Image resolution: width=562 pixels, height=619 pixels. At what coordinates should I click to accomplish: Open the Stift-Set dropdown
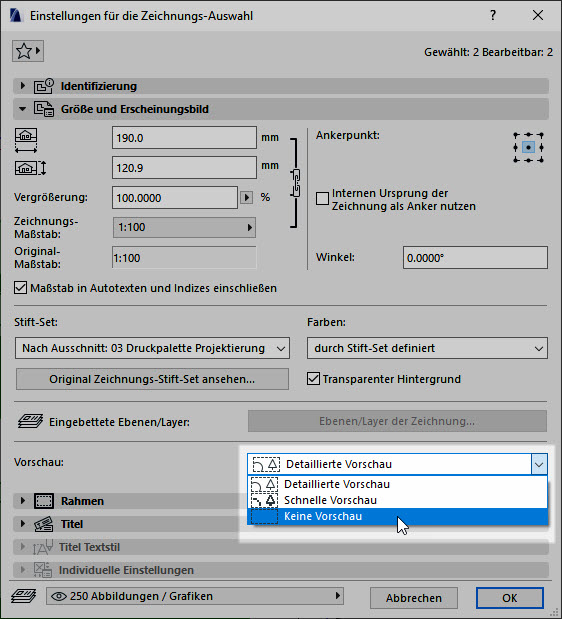click(152, 348)
